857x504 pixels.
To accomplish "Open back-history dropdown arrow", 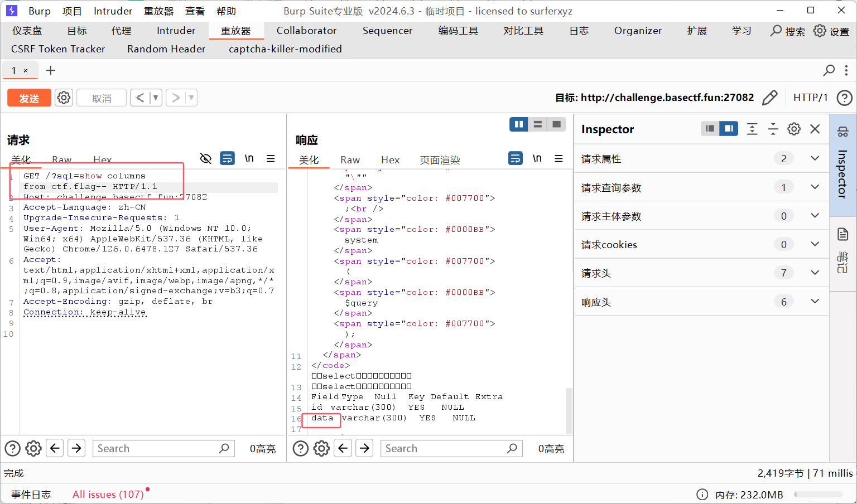I will (x=156, y=98).
